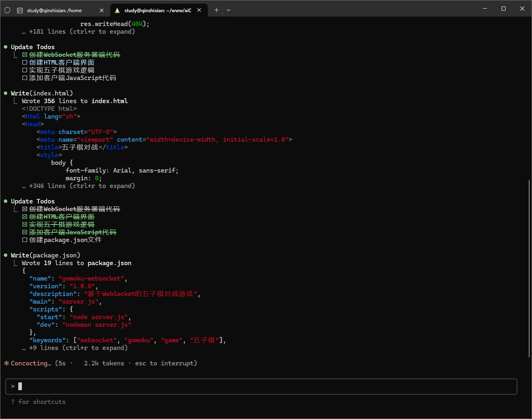Close the study@qinshixian: /home tab
Viewport: 532px width, 419px height.
(x=102, y=11)
